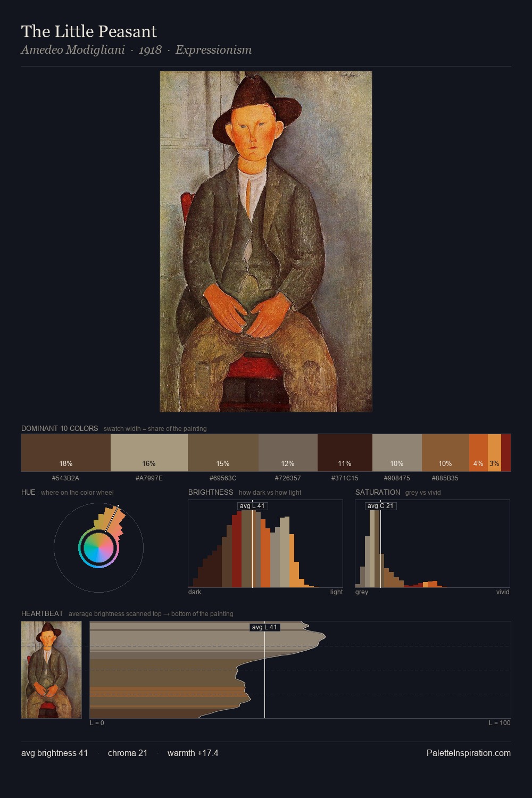Click the hex code #908475

pos(397,478)
